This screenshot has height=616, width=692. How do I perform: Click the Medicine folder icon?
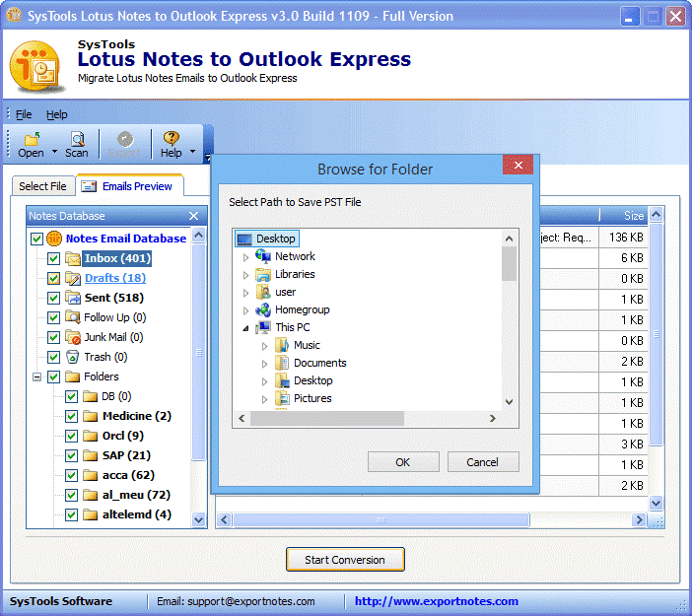[90, 416]
